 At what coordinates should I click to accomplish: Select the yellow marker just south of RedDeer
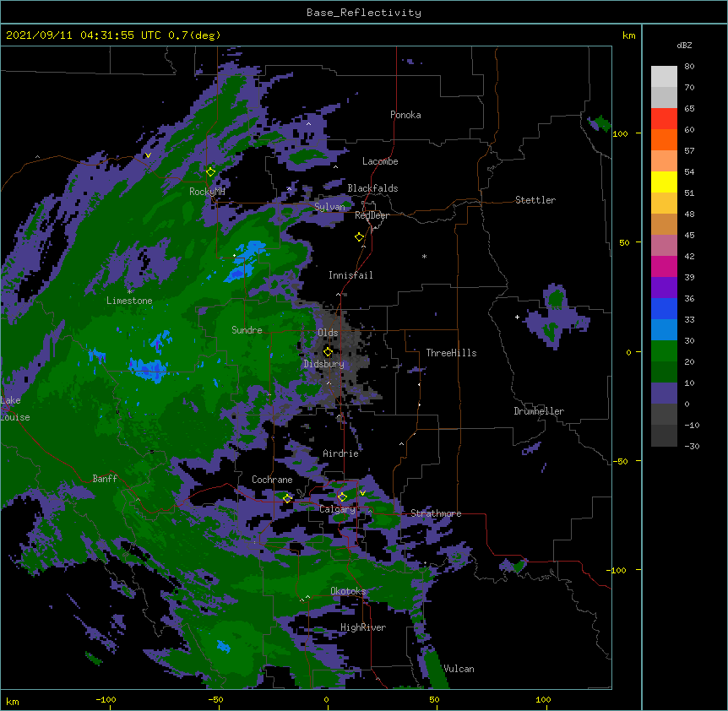(x=359, y=237)
